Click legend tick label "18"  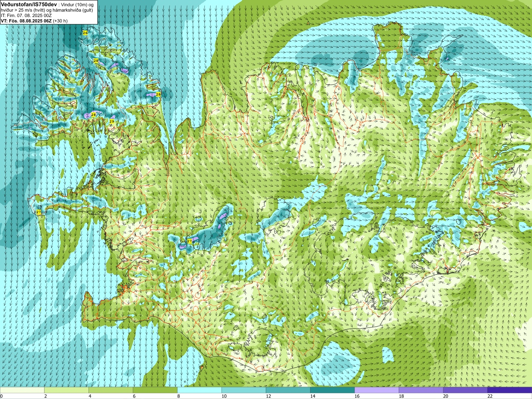[401, 396]
